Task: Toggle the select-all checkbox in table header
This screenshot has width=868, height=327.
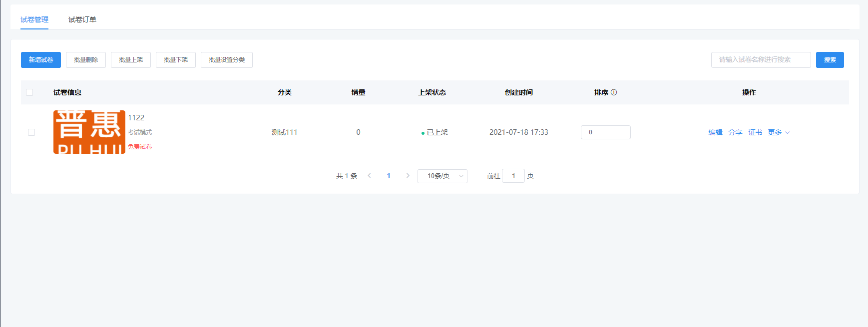Action: point(29,92)
